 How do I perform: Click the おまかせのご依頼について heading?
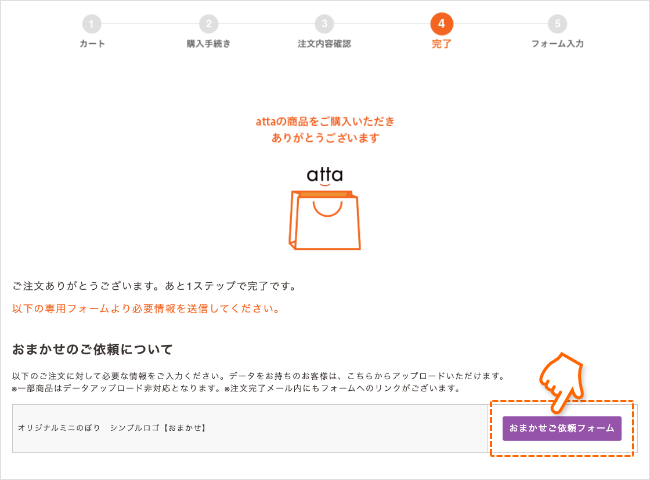[x=92, y=349]
